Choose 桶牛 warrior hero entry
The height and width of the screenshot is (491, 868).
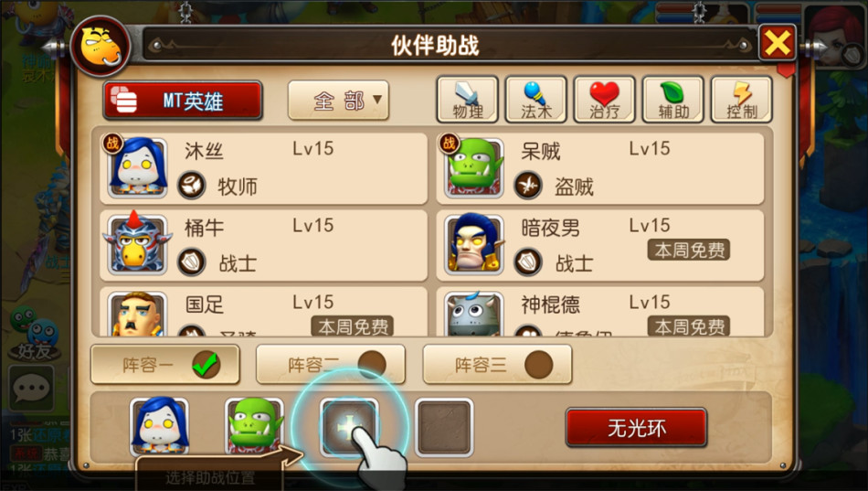(x=263, y=245)
